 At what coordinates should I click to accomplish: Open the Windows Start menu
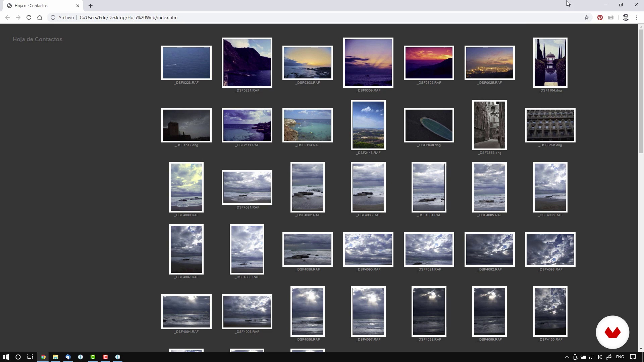[6, 357]
